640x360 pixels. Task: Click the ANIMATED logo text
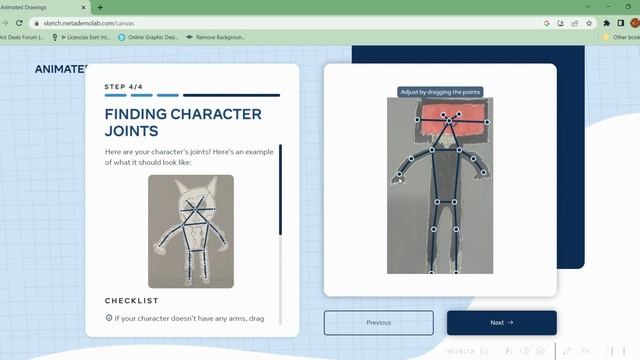click(x=61, y=69)
